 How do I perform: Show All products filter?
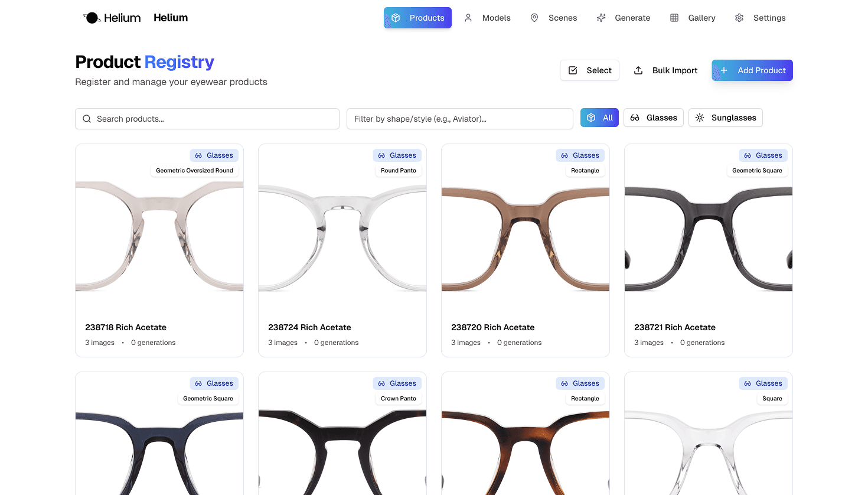tap(599, 118)
